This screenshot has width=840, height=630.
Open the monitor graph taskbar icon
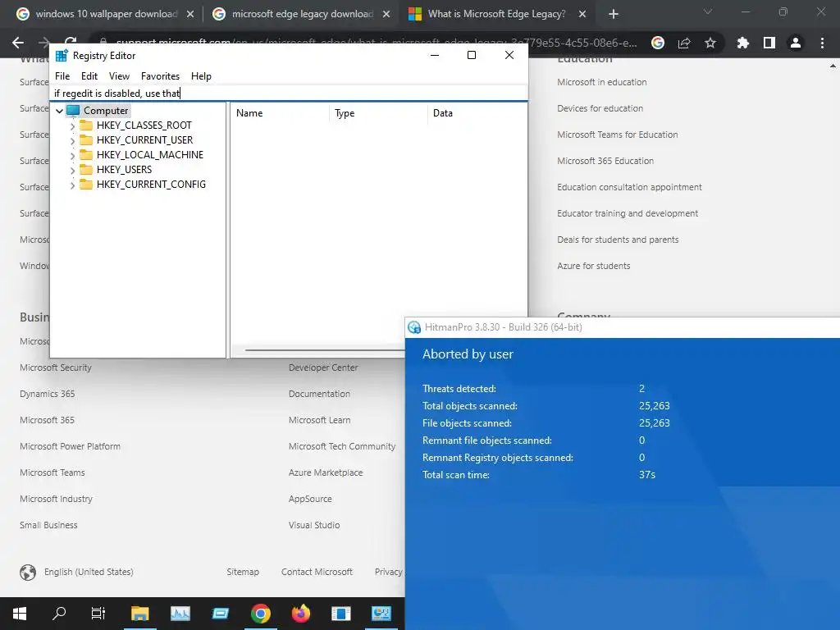click(x=180, y=614)
